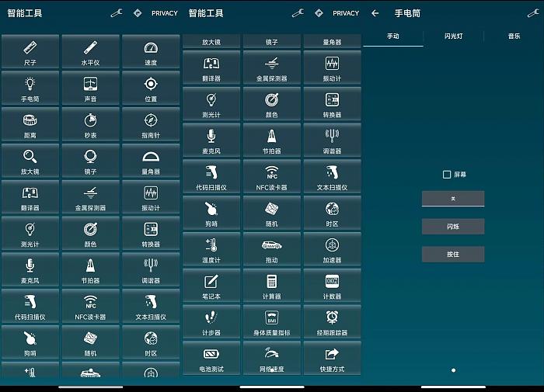Open 放大镜 magnifier with the magnifying glass icon

click(x=30, y=161)
